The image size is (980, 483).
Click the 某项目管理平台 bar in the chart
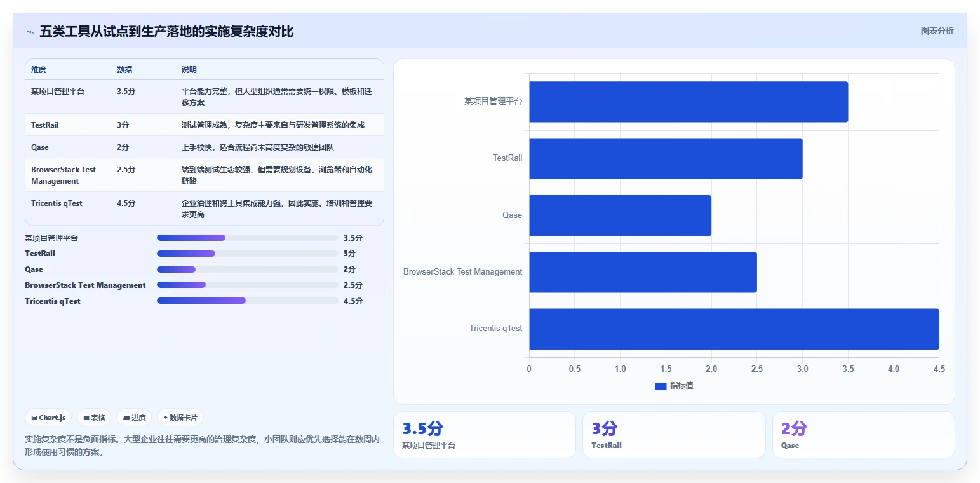pos(688,102)
